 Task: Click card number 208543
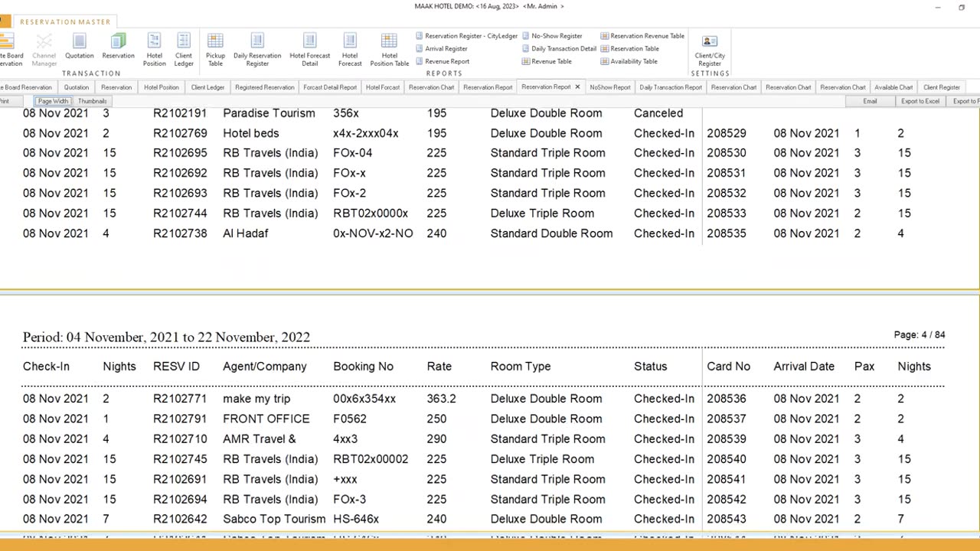pos(726,519)
